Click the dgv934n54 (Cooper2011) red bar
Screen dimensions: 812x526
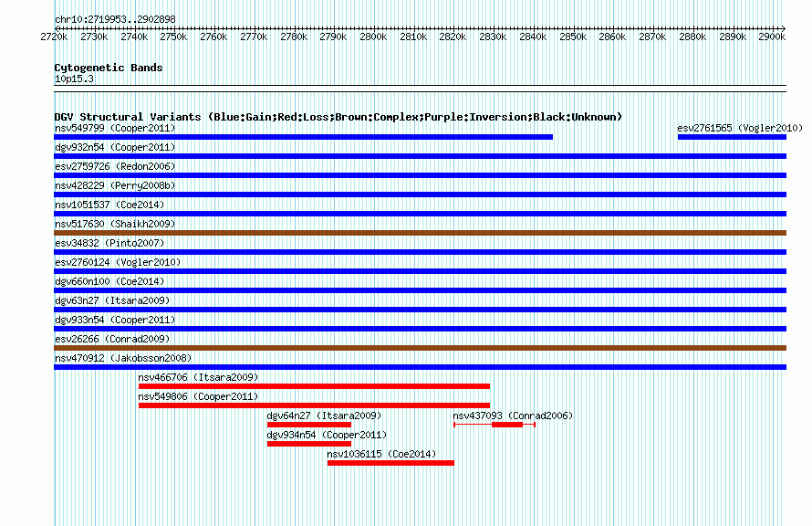click(x=309, y=444)
